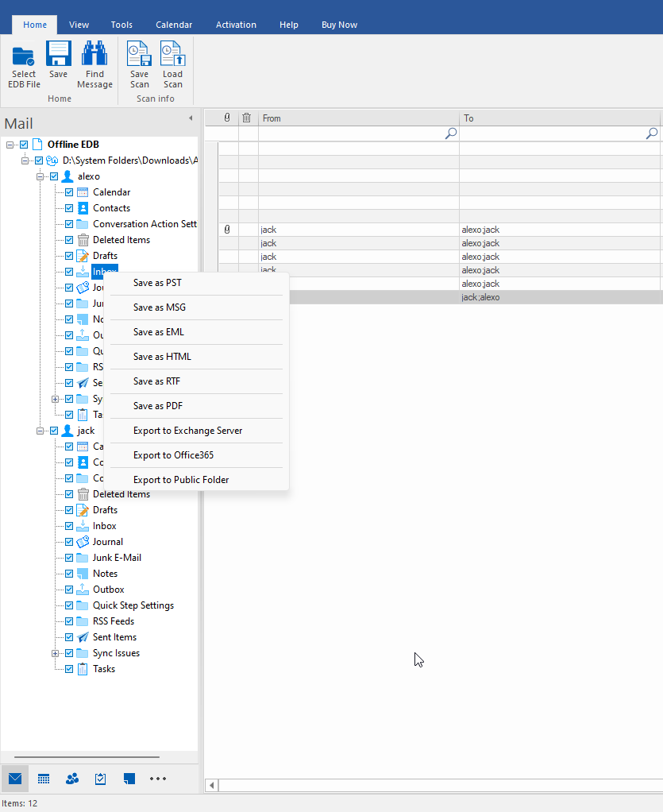Switch to Mail view envelope icon

15,779
